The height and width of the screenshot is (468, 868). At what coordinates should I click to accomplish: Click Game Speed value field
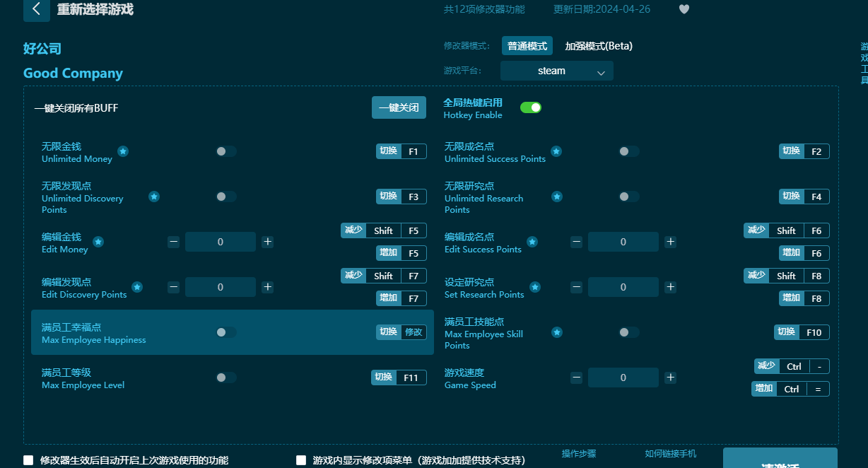[x=623, y=378]
